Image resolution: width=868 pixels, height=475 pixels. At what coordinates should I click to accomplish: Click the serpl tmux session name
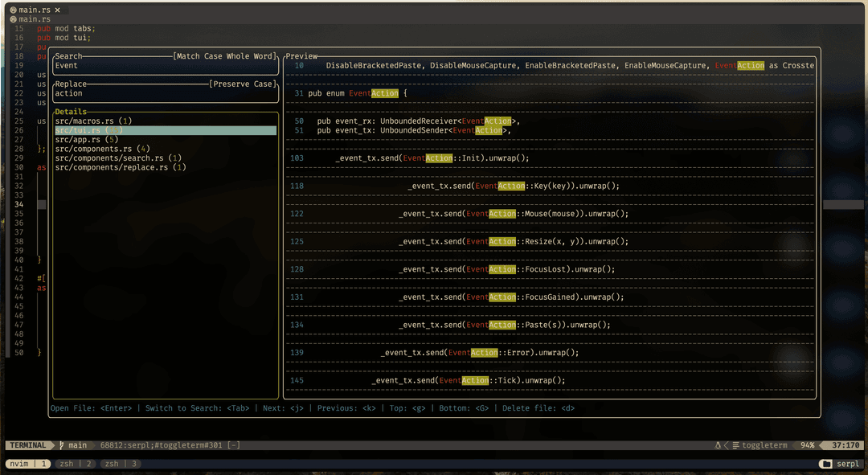[848, 464]
